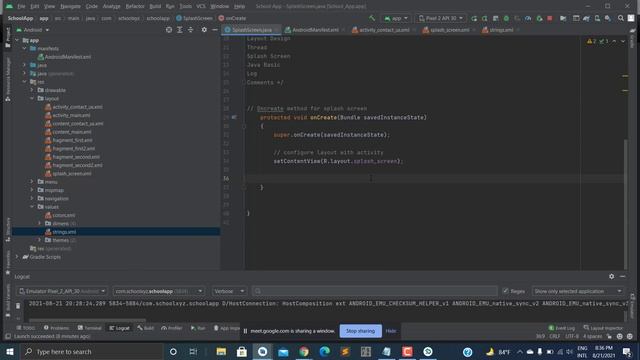Expand the Gradle Scripts node
This screenshot has height=360, width=640.
[x=17, y=257]
